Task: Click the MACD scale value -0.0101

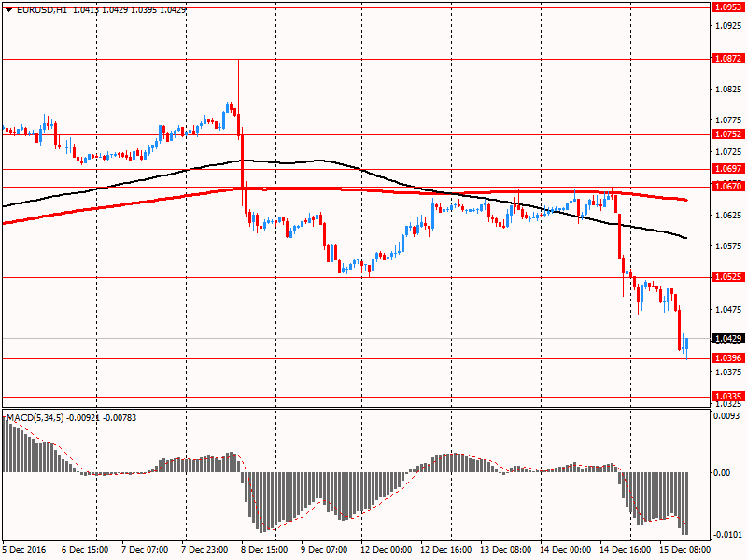Action: coord(726,534)
